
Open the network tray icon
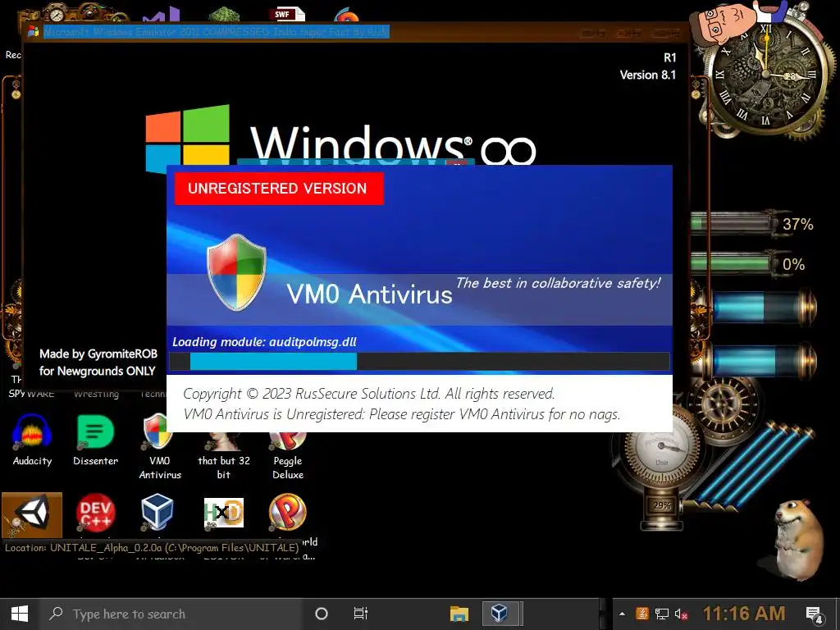point(662,614)
